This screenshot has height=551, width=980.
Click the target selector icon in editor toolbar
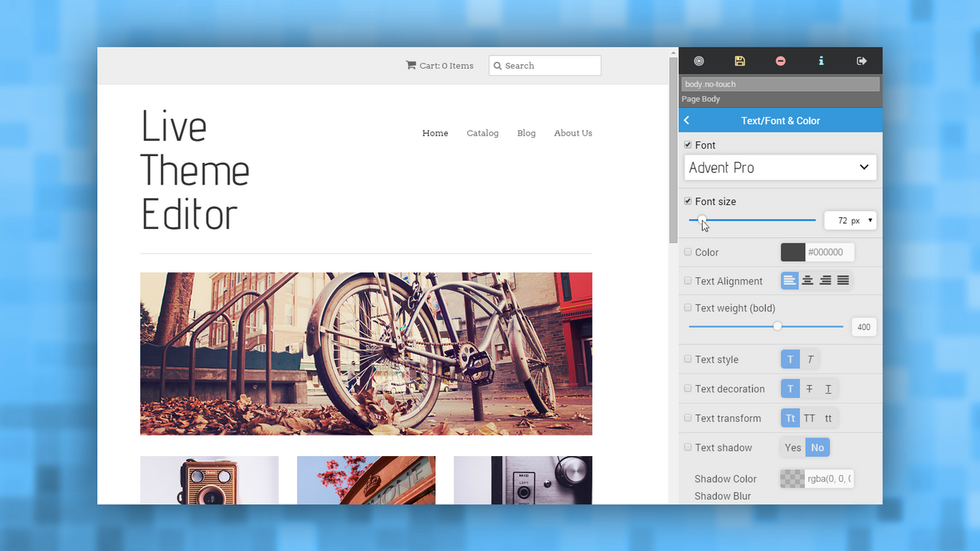(x=698, y=61)
